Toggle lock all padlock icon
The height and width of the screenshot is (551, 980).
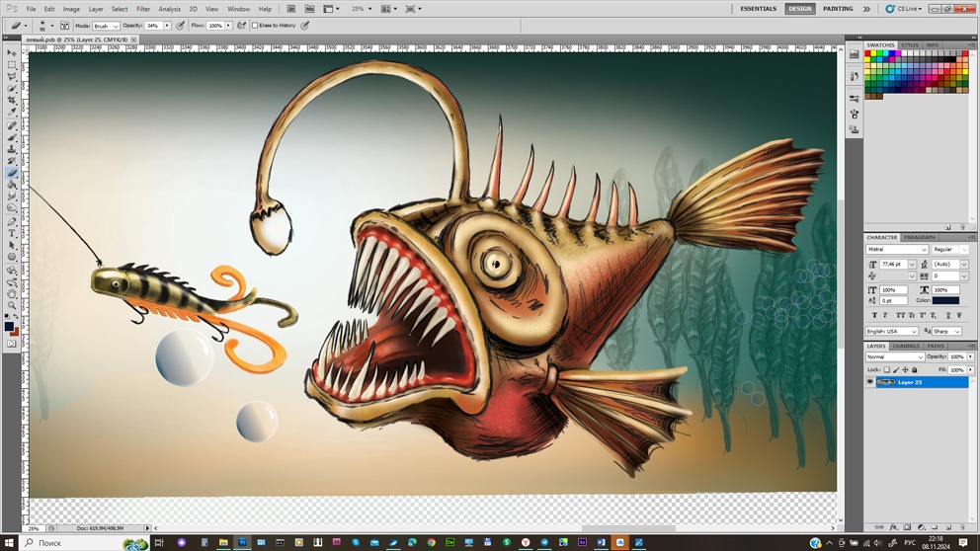pos(915,370)
